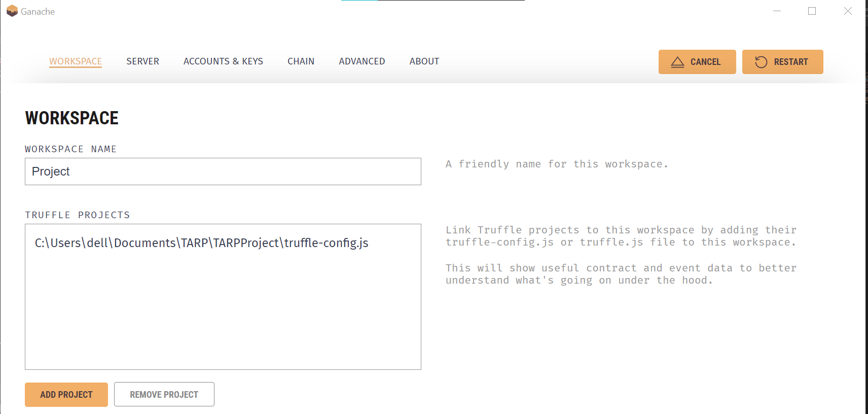Click the ADD PROJECT button
Image resolution: width=868 pixels, height=414 pixels.
[66, 394]
